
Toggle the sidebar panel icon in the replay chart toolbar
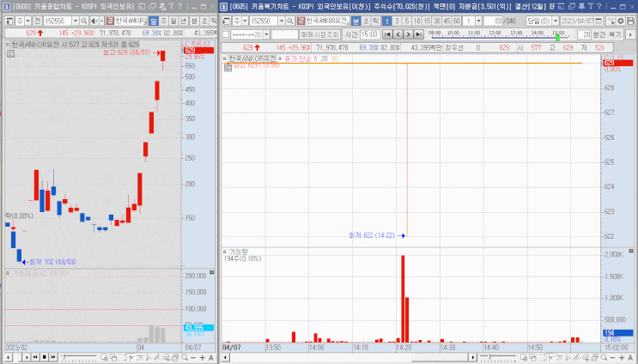[227, 21]
